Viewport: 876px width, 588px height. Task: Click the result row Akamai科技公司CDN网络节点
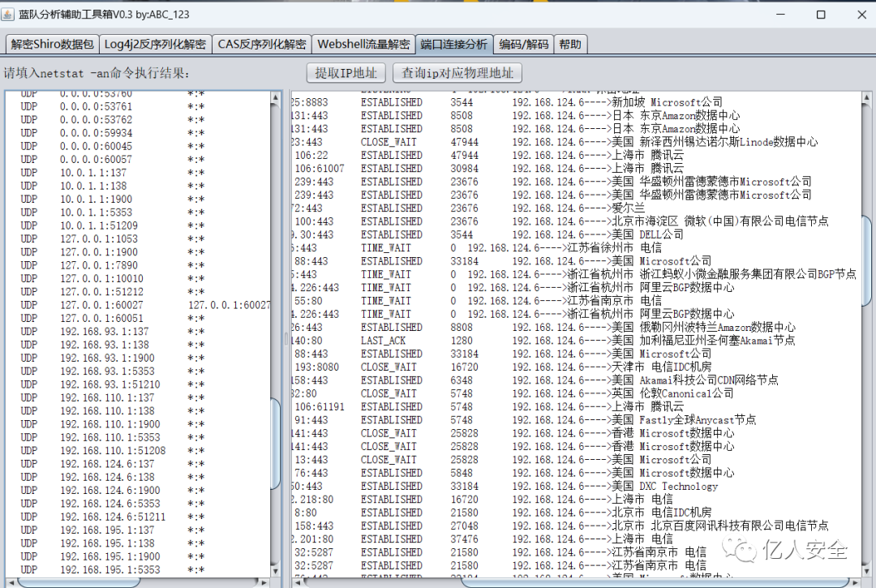535,380
